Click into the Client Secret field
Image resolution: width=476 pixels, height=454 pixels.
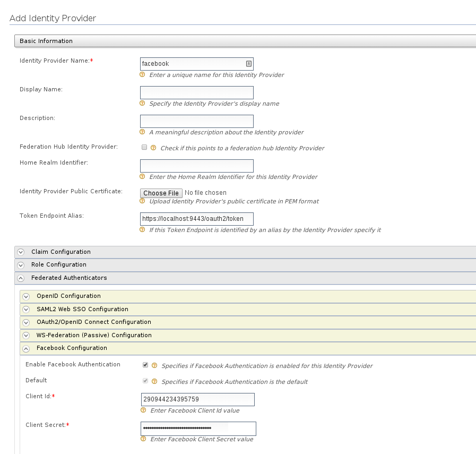(198, 429)
